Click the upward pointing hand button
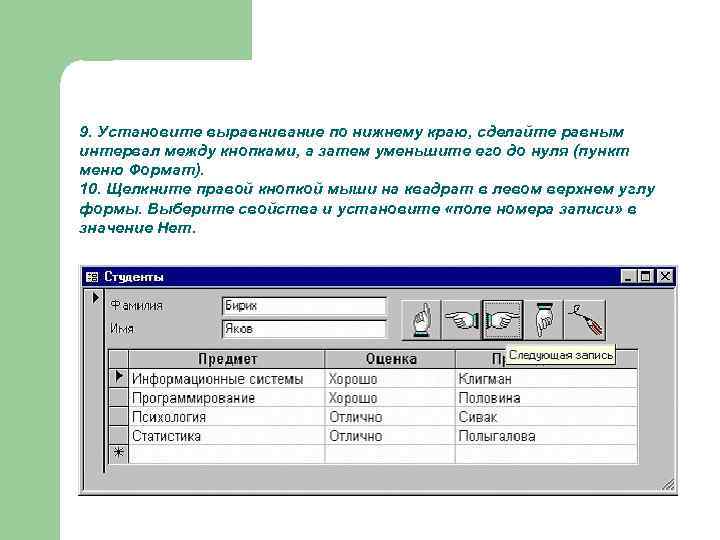The height and width of the screenshot is (540, 720). 421,320
